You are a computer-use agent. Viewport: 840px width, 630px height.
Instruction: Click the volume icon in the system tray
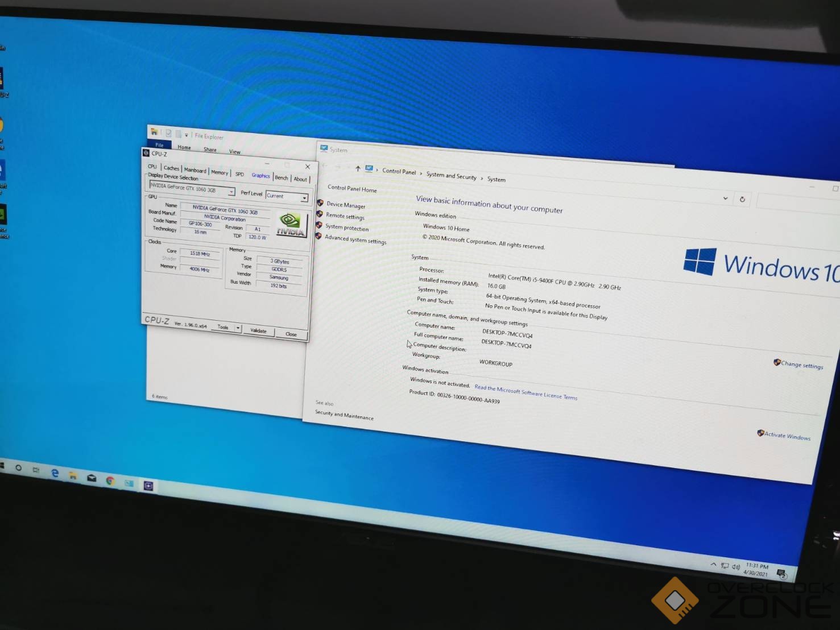click(736, 567)
